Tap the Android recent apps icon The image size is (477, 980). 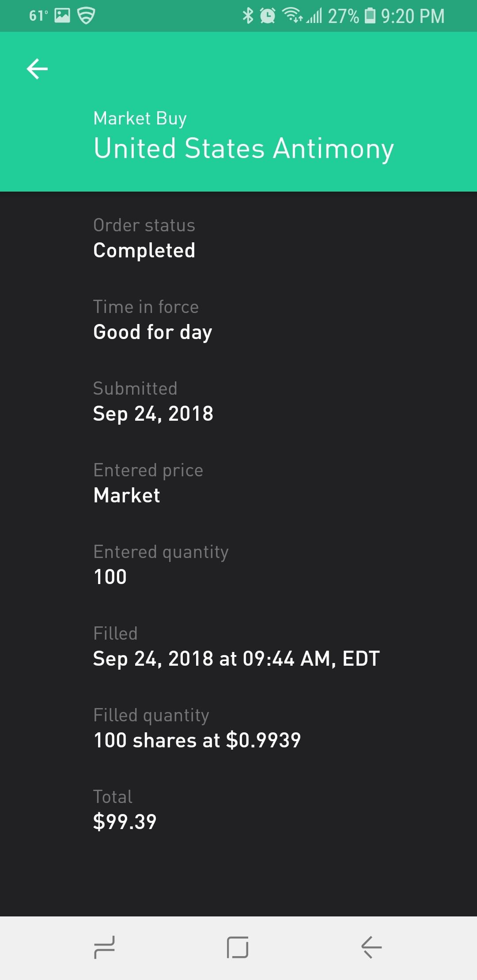105,947
